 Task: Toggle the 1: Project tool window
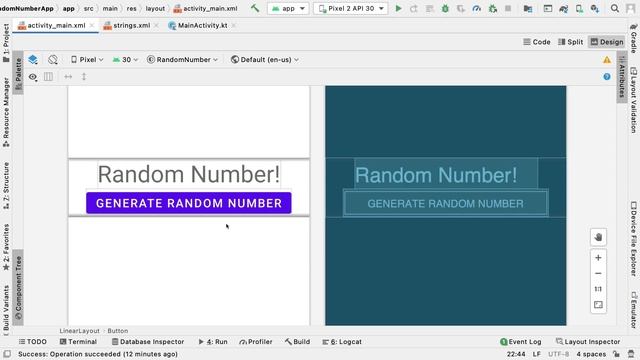(6, 42)
